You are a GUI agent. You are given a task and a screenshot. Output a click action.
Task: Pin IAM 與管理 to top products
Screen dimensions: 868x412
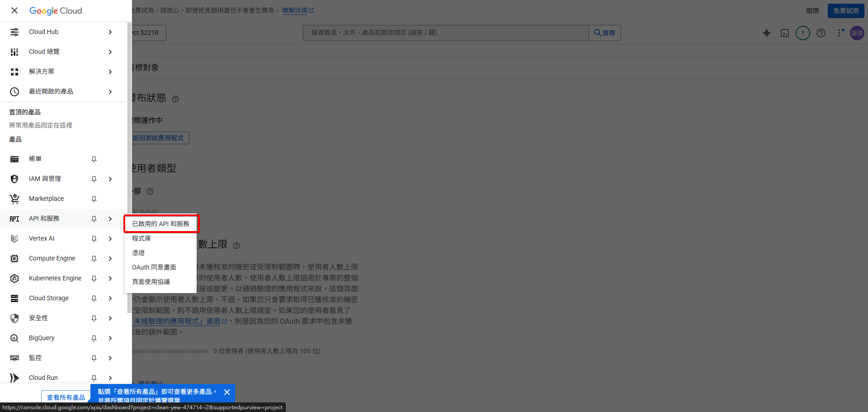tap(94, 179)
